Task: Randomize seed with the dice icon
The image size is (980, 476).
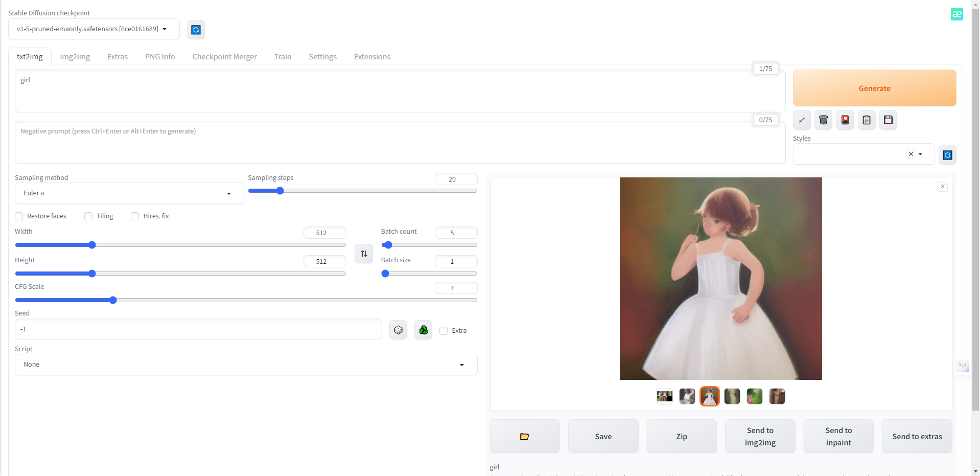Action: (x=398, y=330)
